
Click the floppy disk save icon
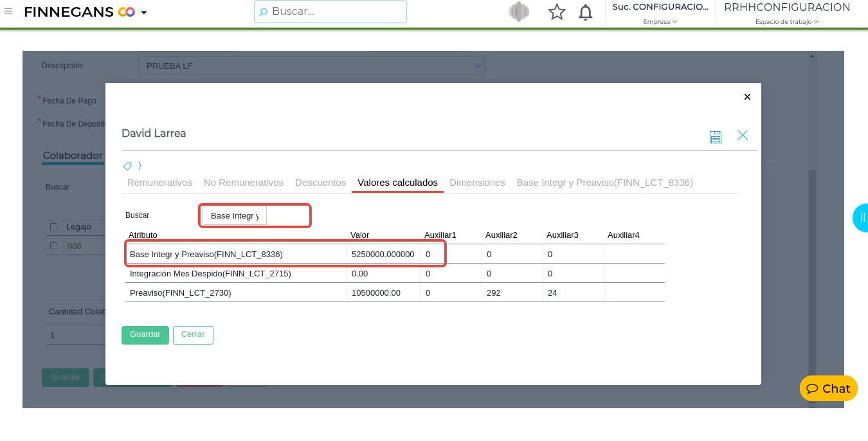tap(715, 136)
